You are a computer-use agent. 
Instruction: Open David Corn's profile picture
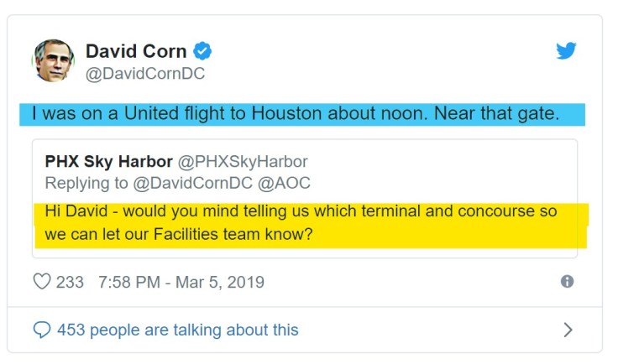53,61
